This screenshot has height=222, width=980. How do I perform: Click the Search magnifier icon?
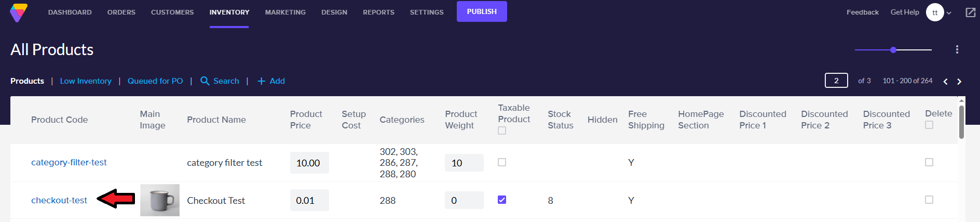tap(205, 81)
